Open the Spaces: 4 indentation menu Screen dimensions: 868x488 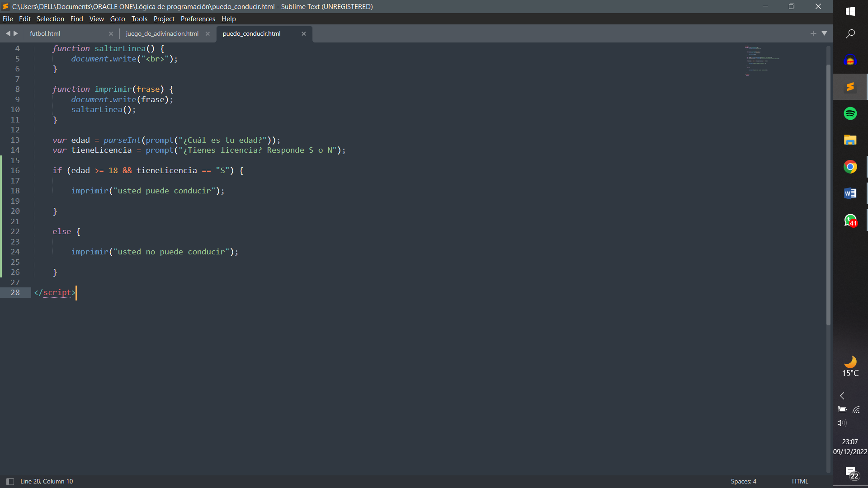click(743, 482)
